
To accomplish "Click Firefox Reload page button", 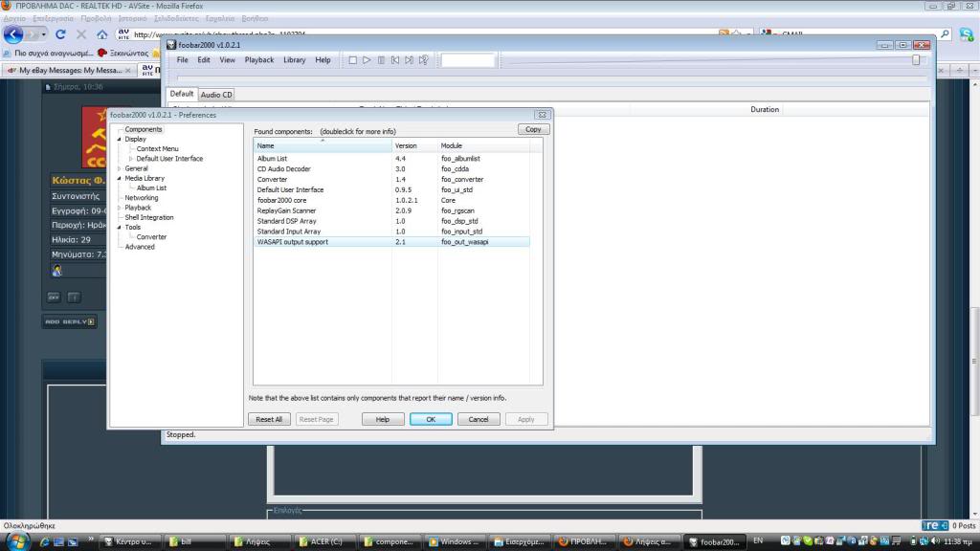I will click(61, 34).
